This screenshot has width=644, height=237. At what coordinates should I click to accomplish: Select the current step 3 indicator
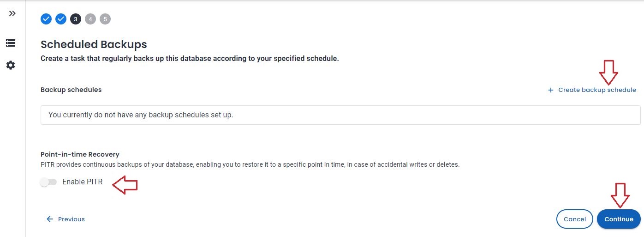[x=76, y=19]
